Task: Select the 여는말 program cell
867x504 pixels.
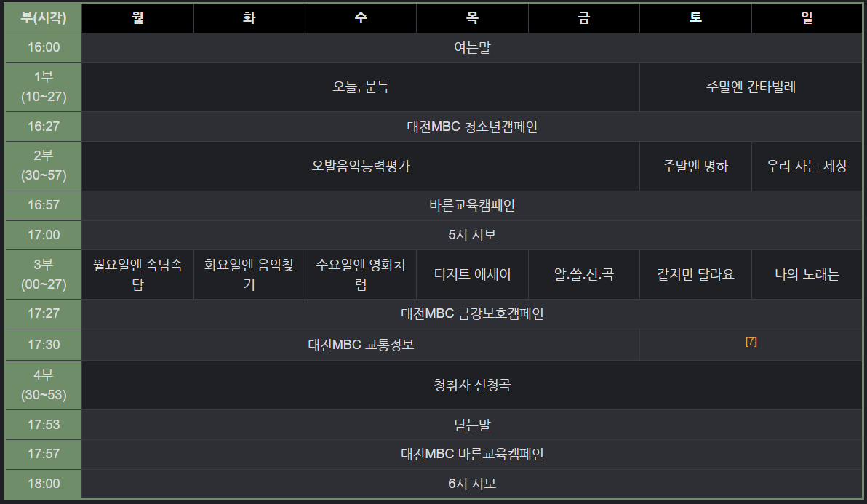Action: coord(472,48)
